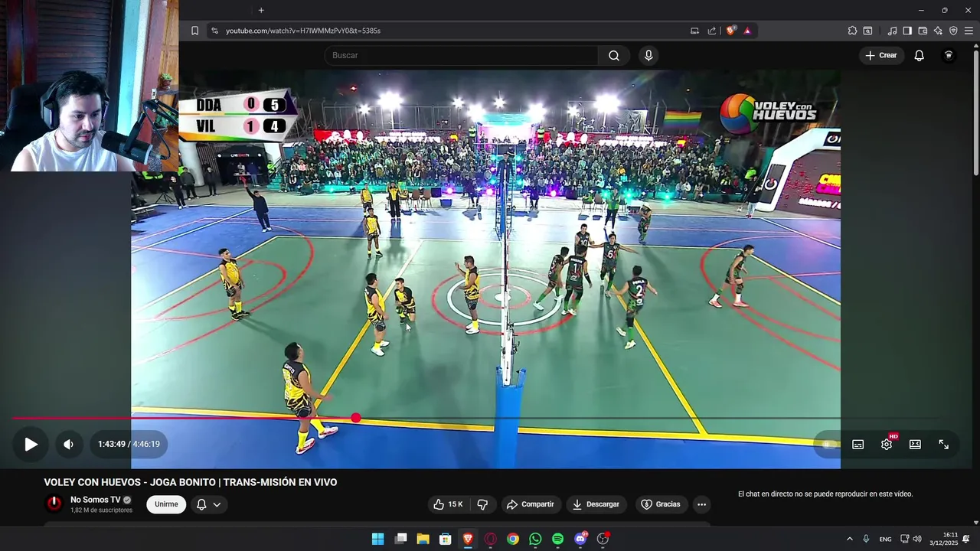Open the account avatar menu
Screen dimensions: 980x551
tap(949, 55)
